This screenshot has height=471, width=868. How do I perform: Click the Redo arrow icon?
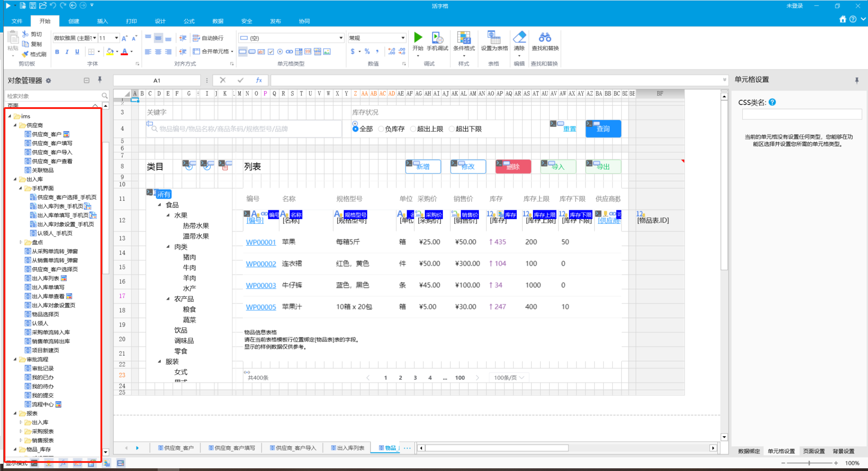click(x=63, y=5)
